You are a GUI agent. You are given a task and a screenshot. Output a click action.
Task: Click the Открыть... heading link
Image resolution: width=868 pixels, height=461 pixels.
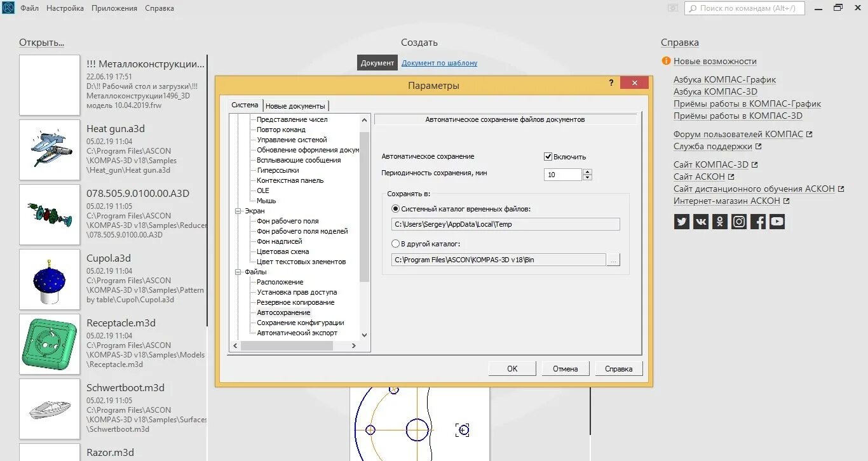42,43
